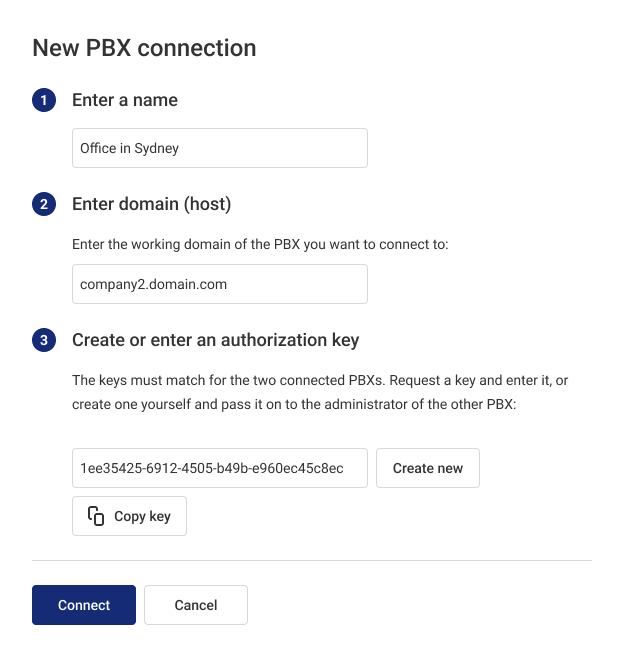Click the Copy key button label
Screen dimensions: 624x657
pyautogui.click(x=142, y=516)
